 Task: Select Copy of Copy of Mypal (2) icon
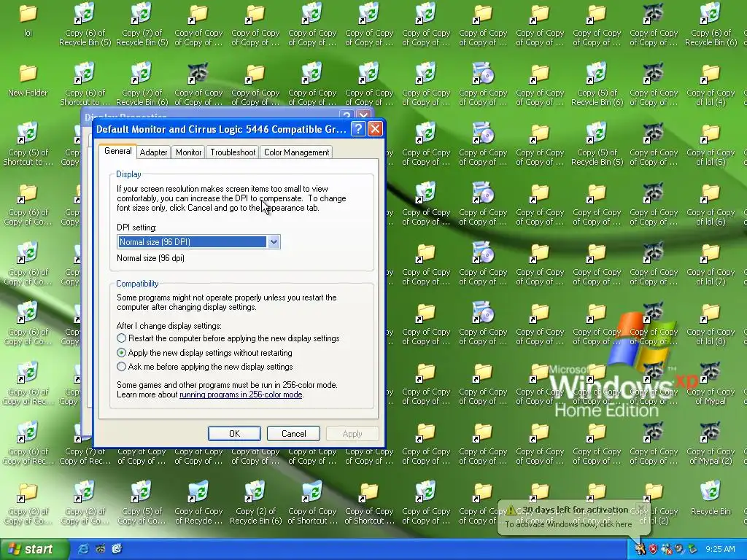click(x=711, y=443)
